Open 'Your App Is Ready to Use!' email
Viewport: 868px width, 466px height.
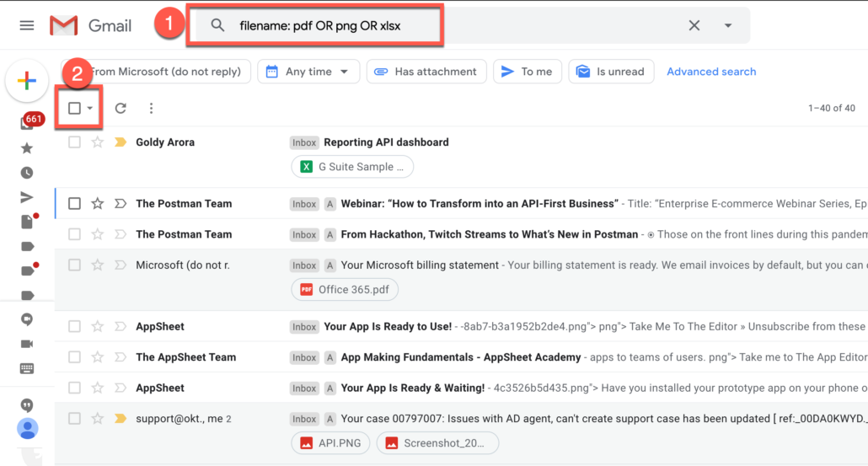pyautogui.click(x=388, y=326)
